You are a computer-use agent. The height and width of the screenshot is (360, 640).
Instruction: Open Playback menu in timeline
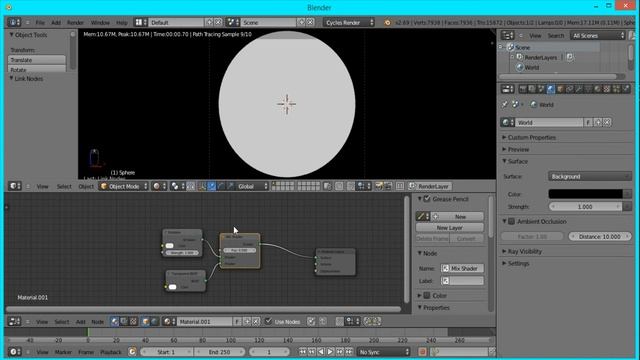(x=111, y=352)
